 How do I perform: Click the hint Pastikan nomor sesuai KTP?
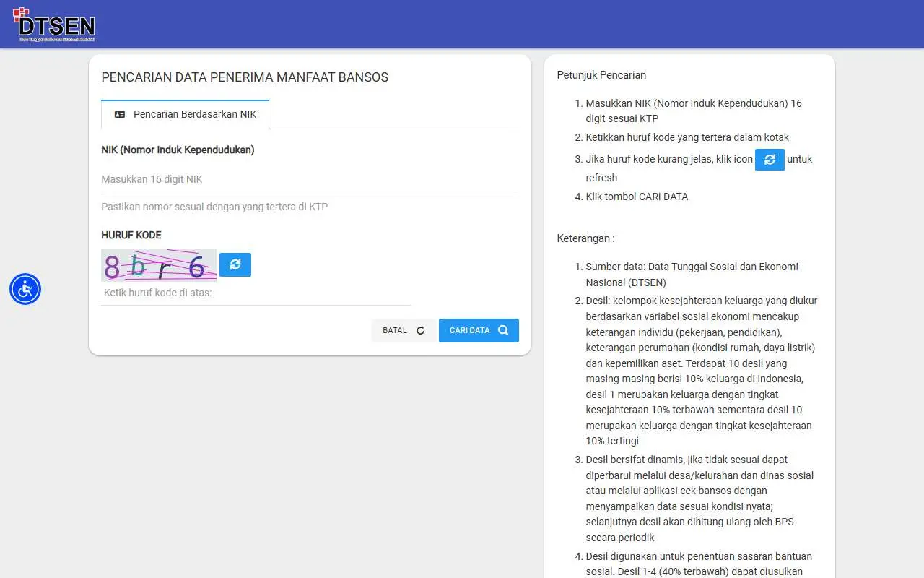214,207
